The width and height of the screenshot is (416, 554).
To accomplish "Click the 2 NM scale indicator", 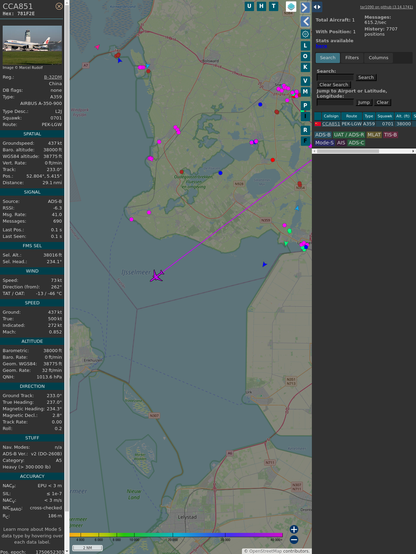I will (87, 548).
